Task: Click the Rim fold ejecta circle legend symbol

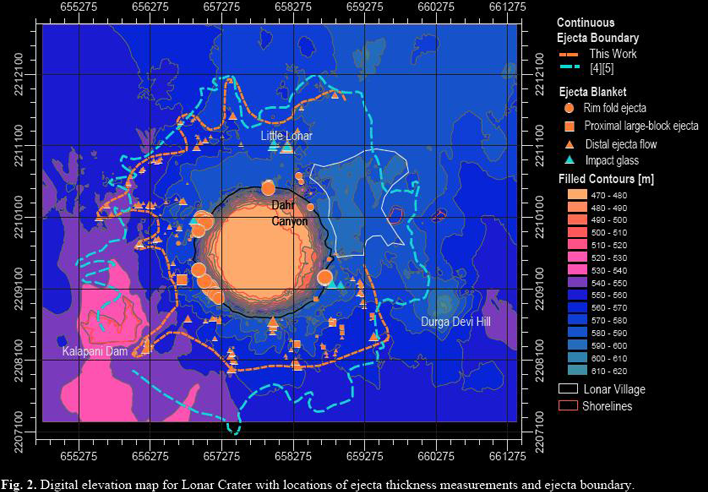Action: (569, 107)
